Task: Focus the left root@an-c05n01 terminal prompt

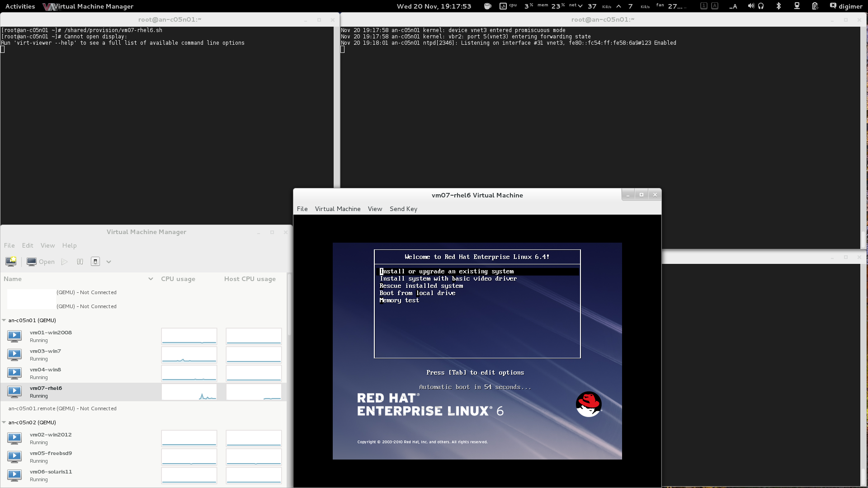Action: (3, 49)
